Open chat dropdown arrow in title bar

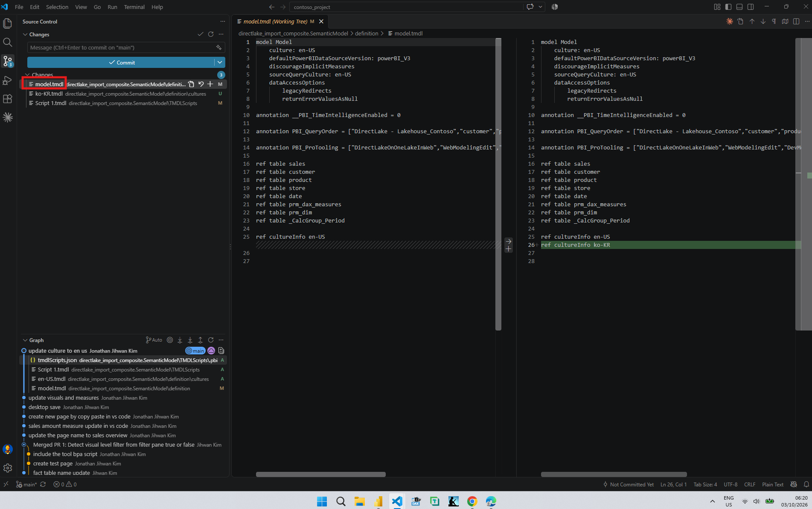click(x=541, y=7)
